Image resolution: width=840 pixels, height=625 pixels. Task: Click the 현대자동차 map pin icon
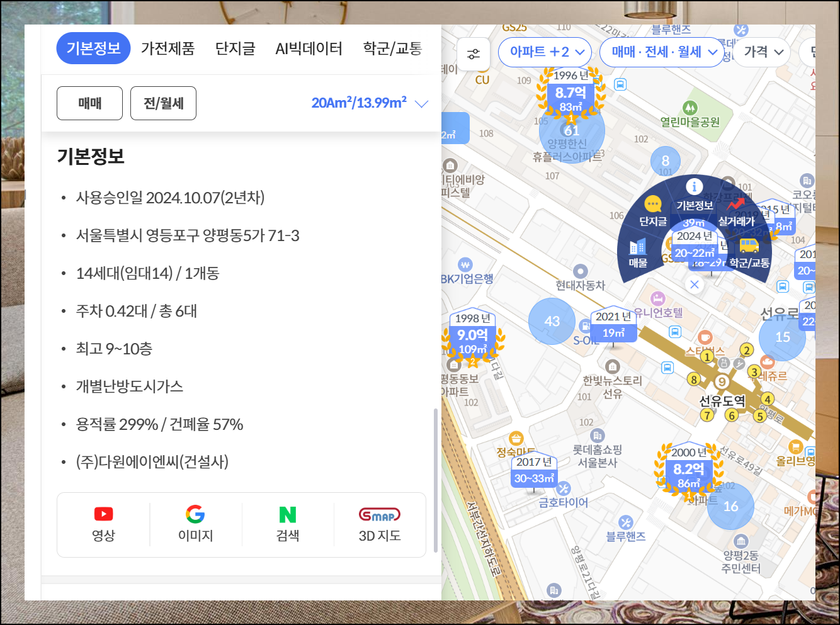pyautogui.click(x=580, y=271)
